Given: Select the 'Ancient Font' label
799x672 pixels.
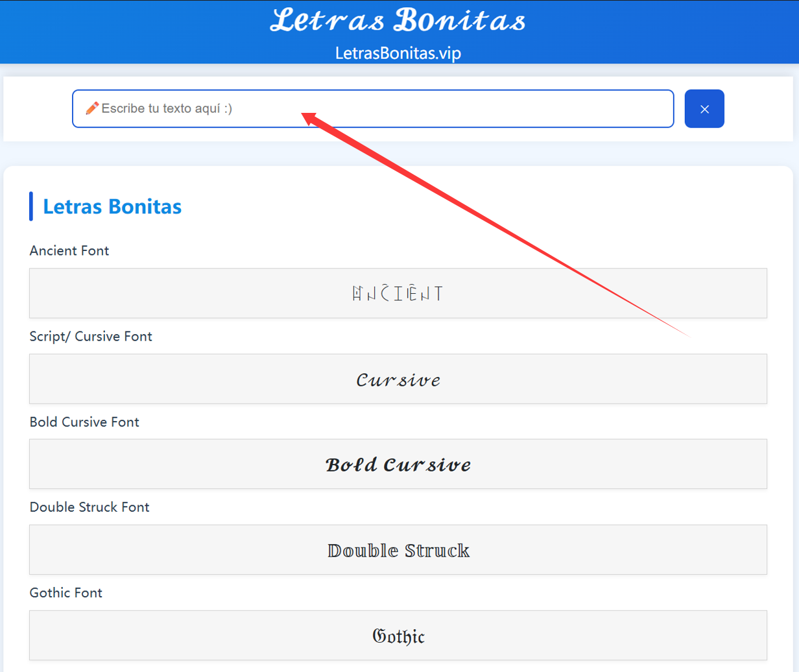Looking at the screenshot, I should (x=69, y=250).
